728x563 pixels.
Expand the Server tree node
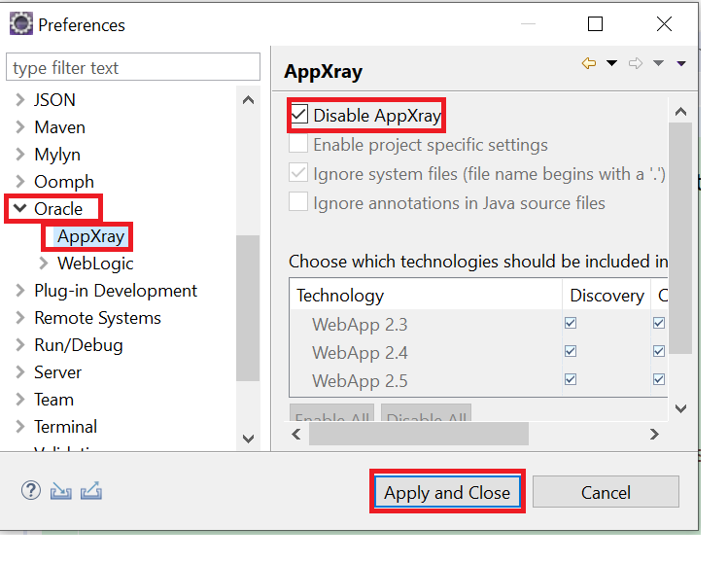20,372
